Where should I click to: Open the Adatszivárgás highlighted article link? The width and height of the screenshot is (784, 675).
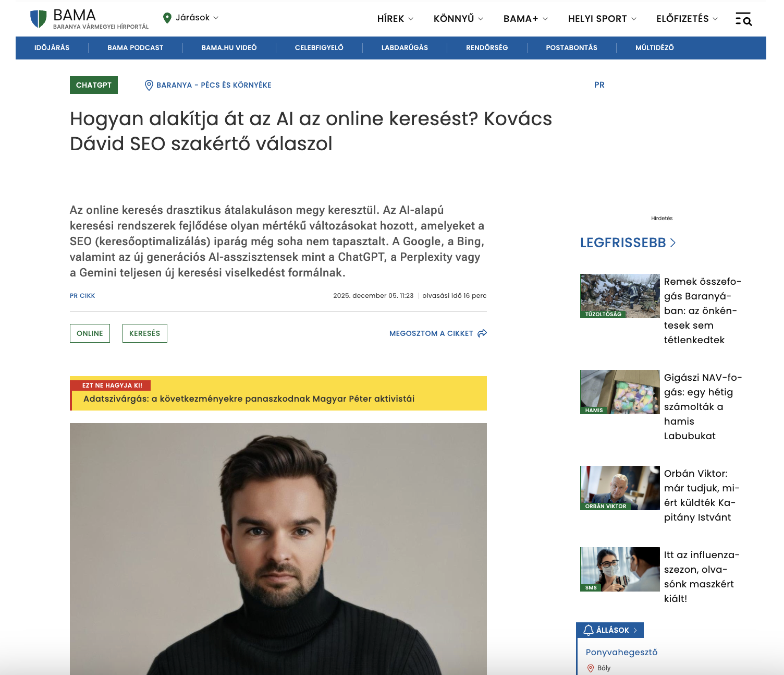(x=249, y=399)
